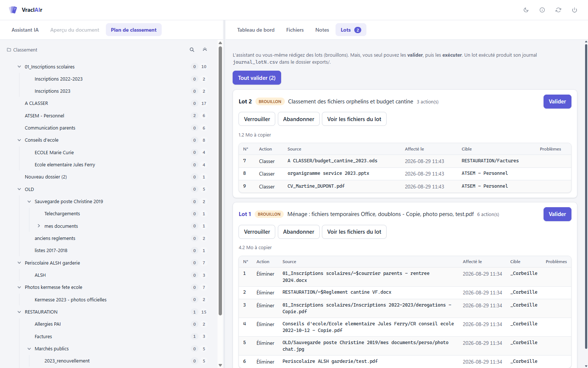Click budget_cantine_2023.ods source row
588x368 pixels.
pos(405,161)
